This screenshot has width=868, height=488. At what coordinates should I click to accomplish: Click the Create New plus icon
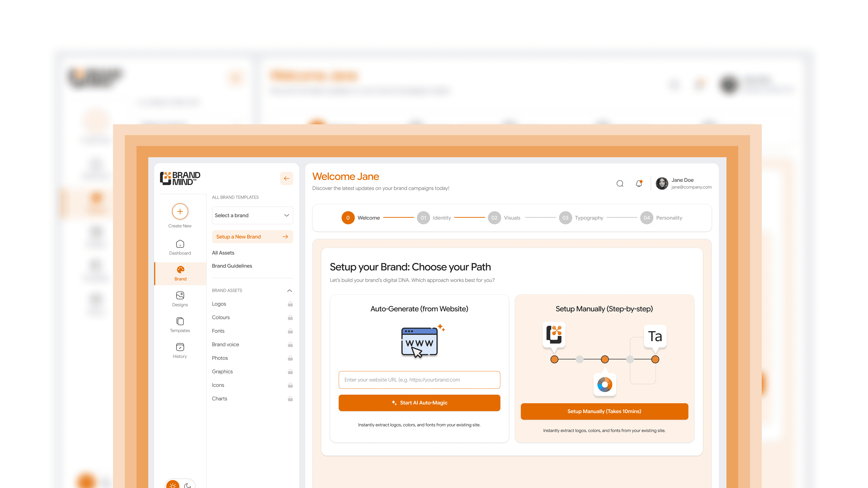[x=180, y=211]
